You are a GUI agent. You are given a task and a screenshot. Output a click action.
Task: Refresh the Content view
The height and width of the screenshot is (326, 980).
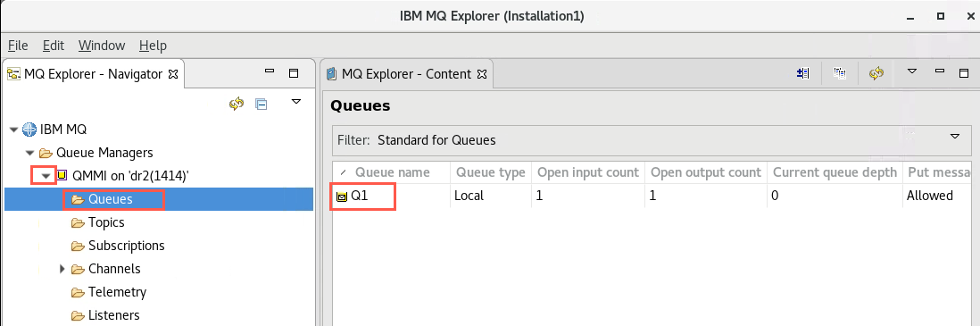(876, 73)
